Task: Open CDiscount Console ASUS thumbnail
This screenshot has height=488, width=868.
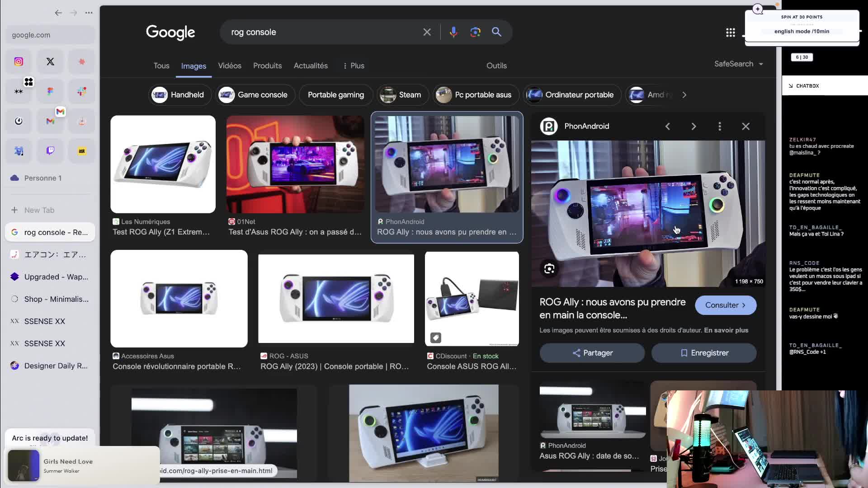Action: tap(472, 299)
